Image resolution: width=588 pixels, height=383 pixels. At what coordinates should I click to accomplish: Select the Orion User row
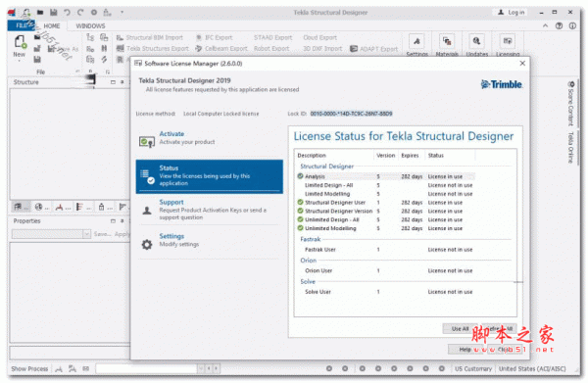[385, 270]
